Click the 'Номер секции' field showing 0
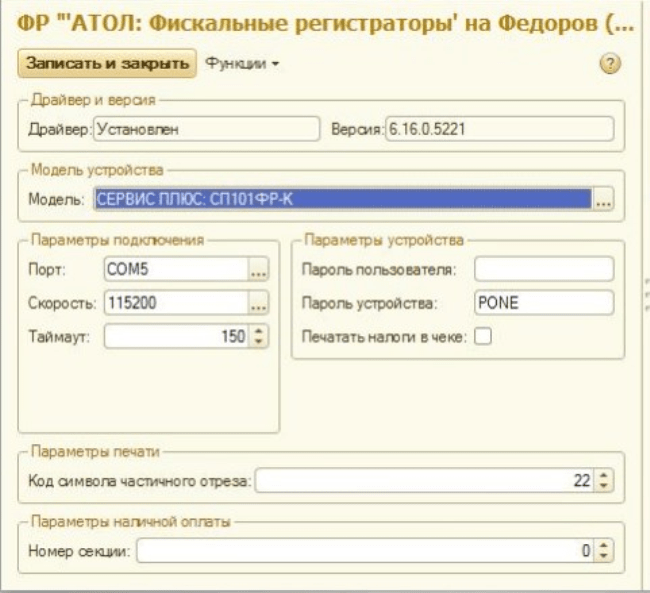Viewport: 650px width, 593px height. 365,551
